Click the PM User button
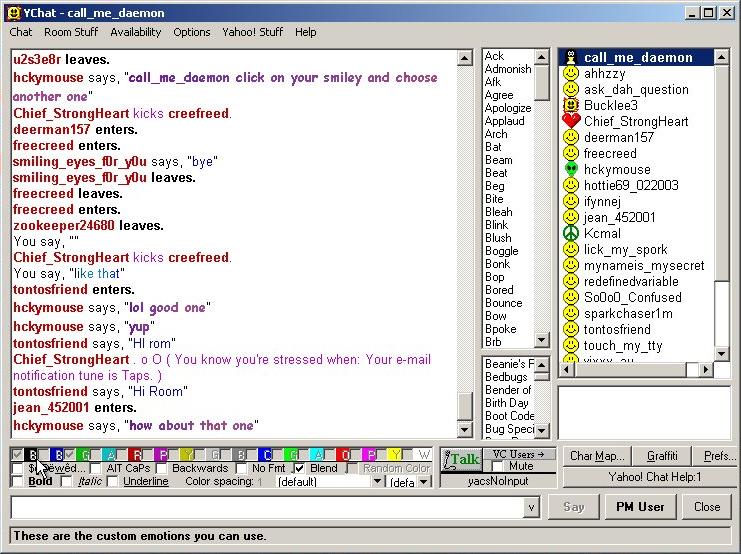This screenshot has height=554, width=741. tap(640, 507)
